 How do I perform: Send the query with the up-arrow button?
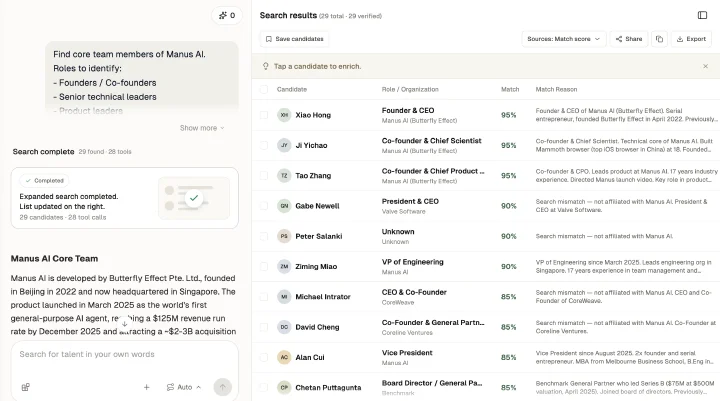223,387
